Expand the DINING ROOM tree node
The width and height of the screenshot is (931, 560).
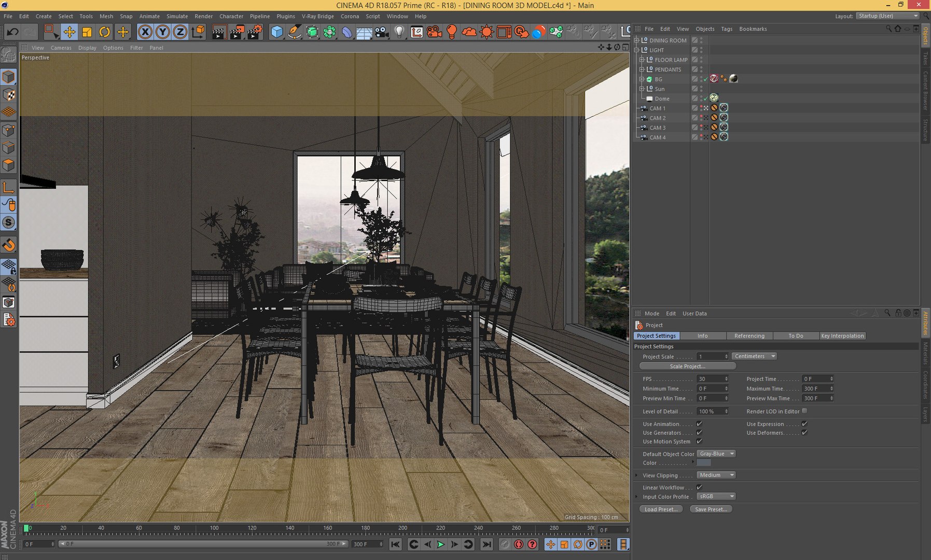(637, 40)
